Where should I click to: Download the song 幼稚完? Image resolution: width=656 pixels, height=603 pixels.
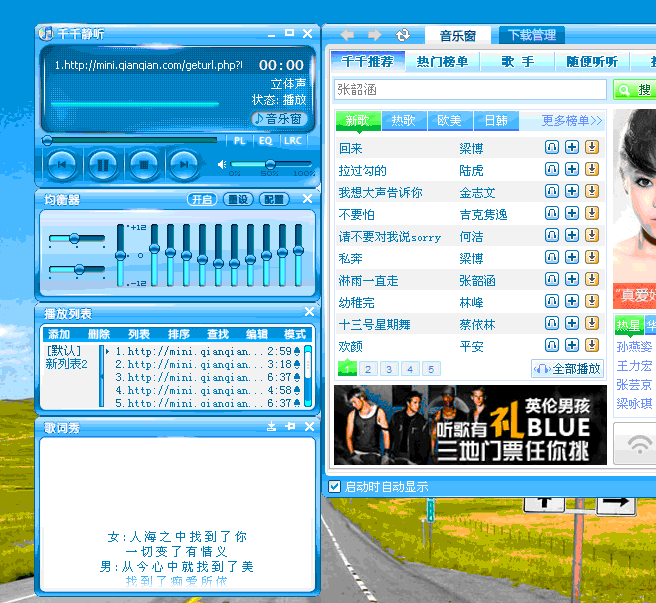(592, 301)
